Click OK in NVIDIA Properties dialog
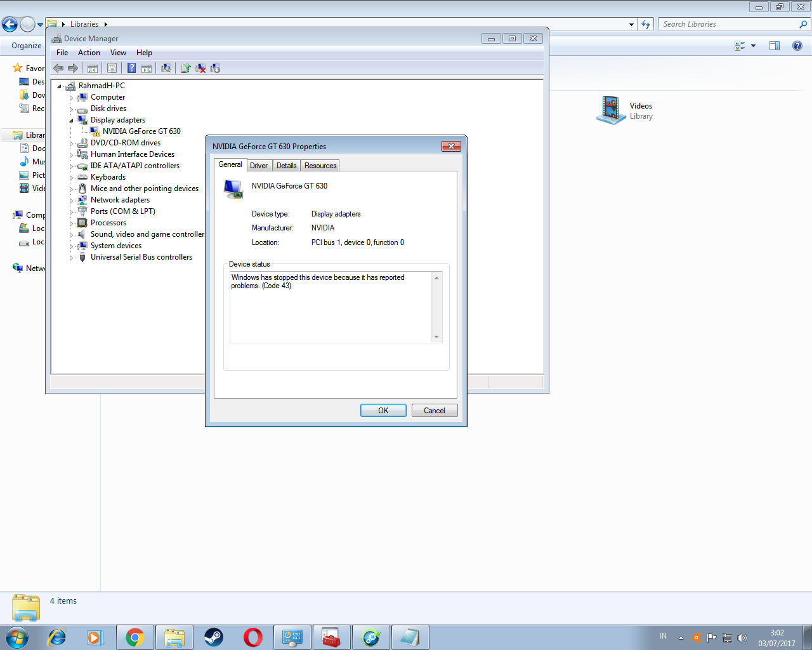 [383, 411]
